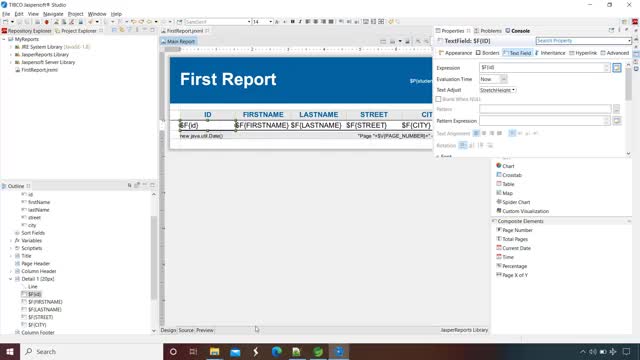Viewport: 640px width, 360px height.
Task: Collapse the MyReports tree node
Action: click(x=4, y=39)
